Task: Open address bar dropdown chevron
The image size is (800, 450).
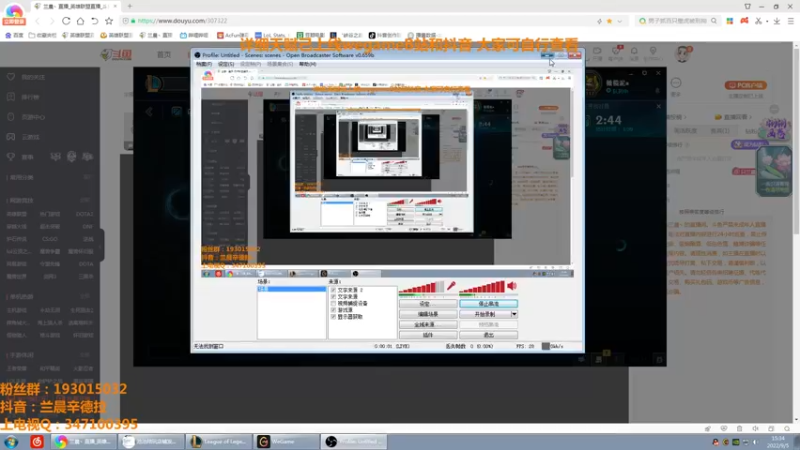Action: [x=620, y=21]
